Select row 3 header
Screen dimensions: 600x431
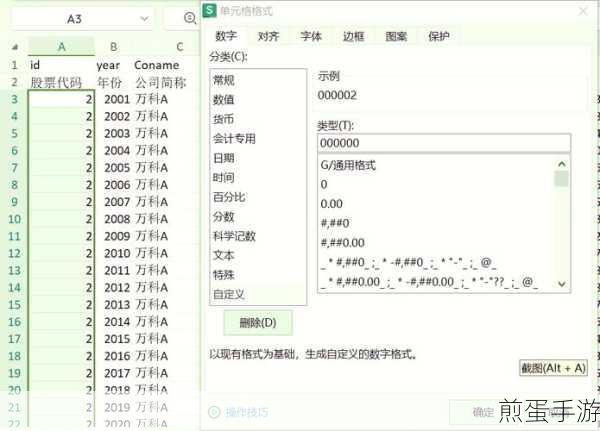coord(14,100)
